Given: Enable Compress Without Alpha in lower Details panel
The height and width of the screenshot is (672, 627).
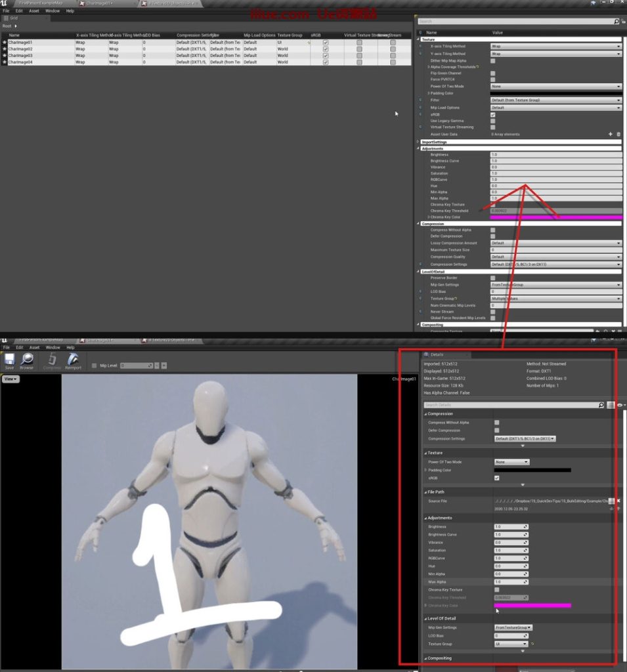Looking at the screenshot, I should [x=497, y=423].
